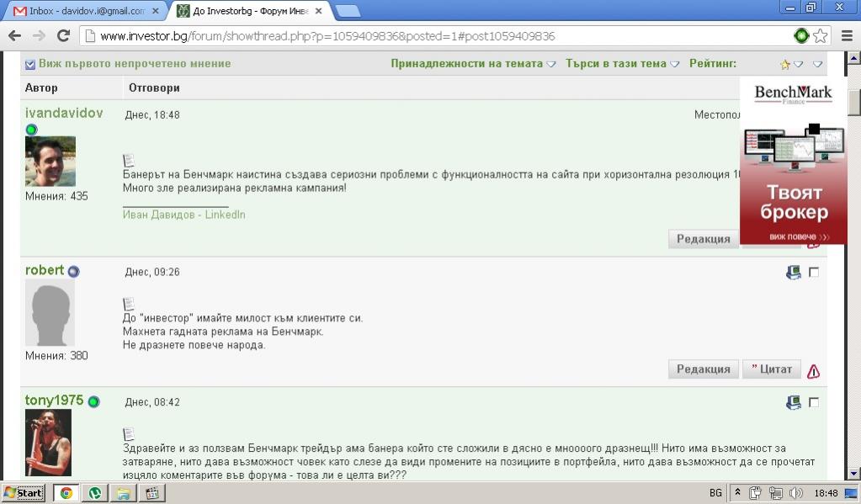Click the green extension icon in address bar

(801, 36)
